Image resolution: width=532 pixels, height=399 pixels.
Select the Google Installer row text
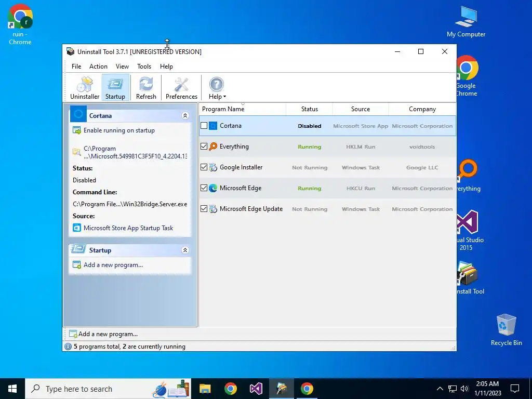tap(241, 167)
